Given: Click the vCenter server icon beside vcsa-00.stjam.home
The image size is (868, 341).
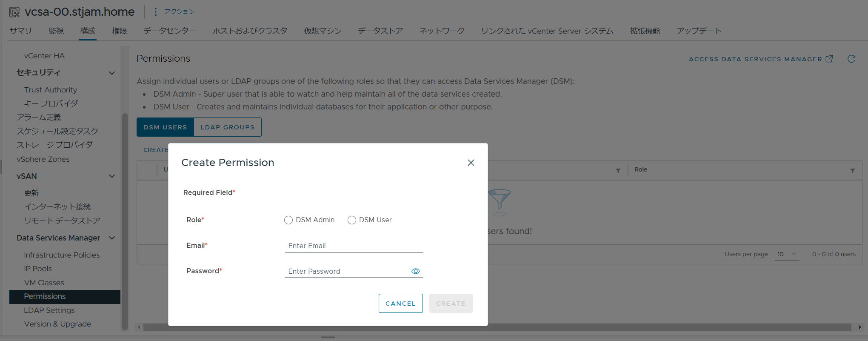Looking at the screenshot, I should point(14,12).
